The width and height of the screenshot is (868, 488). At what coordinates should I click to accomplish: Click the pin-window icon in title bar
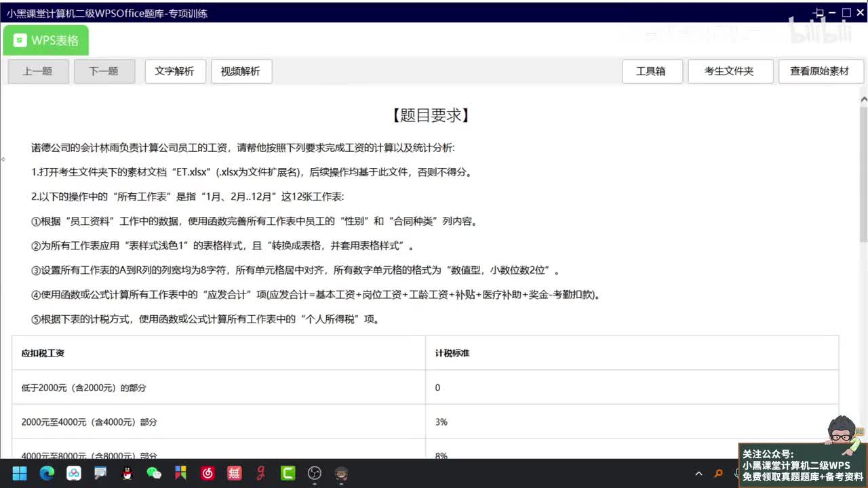tap(818, 13)
